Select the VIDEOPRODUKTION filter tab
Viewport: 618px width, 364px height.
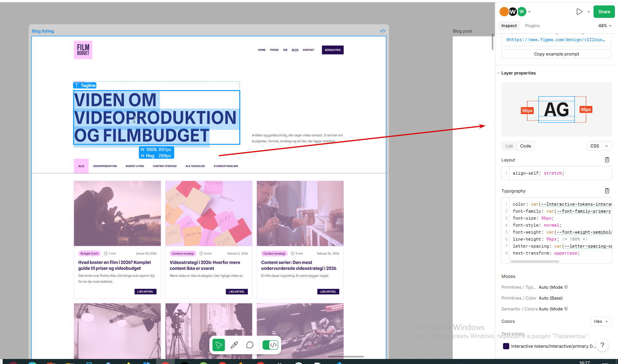click(105, 166)
